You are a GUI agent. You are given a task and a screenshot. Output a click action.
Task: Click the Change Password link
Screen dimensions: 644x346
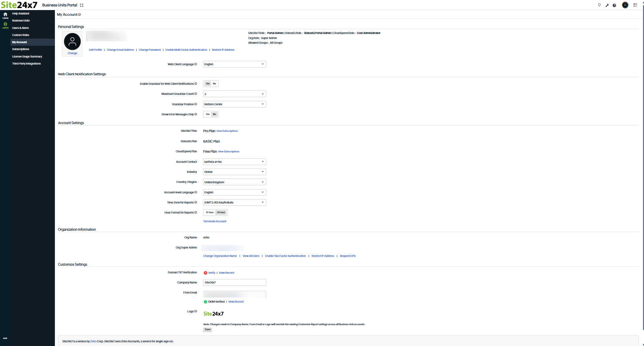click(x=149, y=50)
